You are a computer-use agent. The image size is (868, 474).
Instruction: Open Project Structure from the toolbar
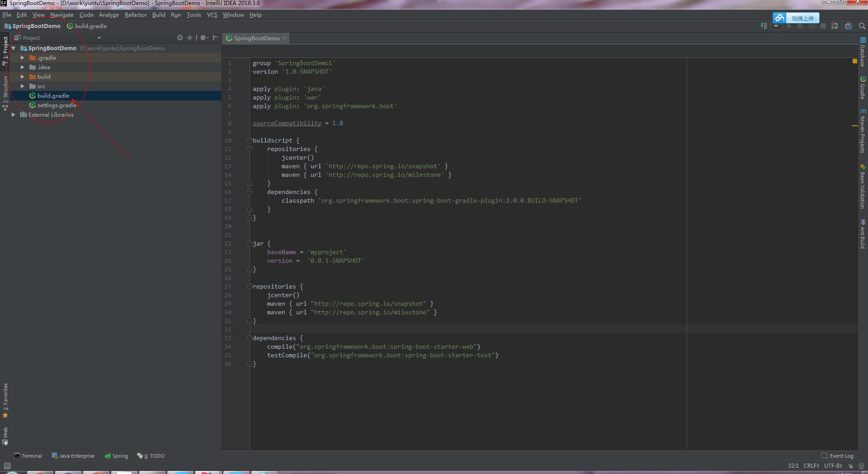pyautogui.click(x=849, y=26)
